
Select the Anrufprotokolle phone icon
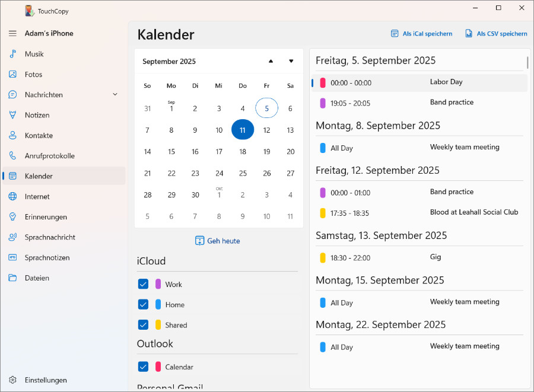pos(12,156)
